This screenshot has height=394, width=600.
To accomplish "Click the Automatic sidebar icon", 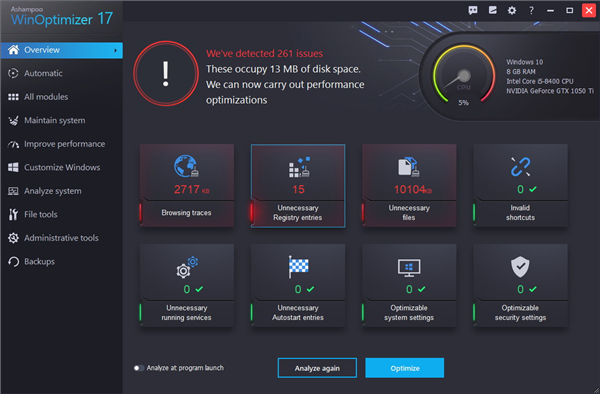I will click(x=13, y=73).
